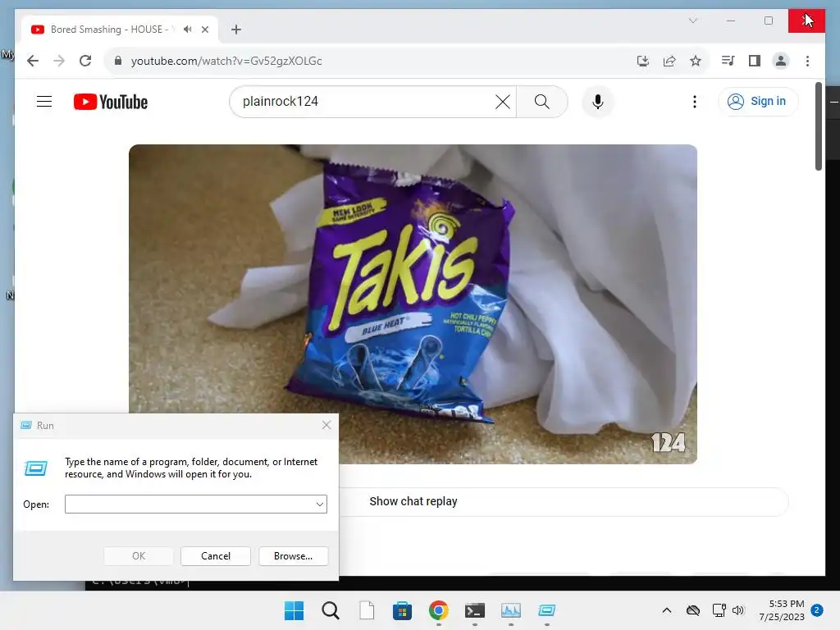Image resolution: width=840 pixels, height=630 pixels.
Task: Show chat replay
Action: click(413, 501)
